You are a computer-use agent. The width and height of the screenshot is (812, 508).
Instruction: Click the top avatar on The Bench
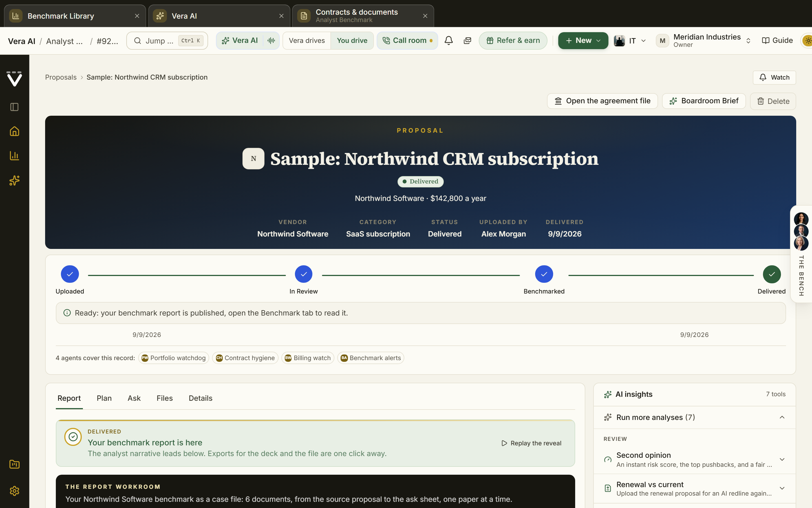[801, 219]
